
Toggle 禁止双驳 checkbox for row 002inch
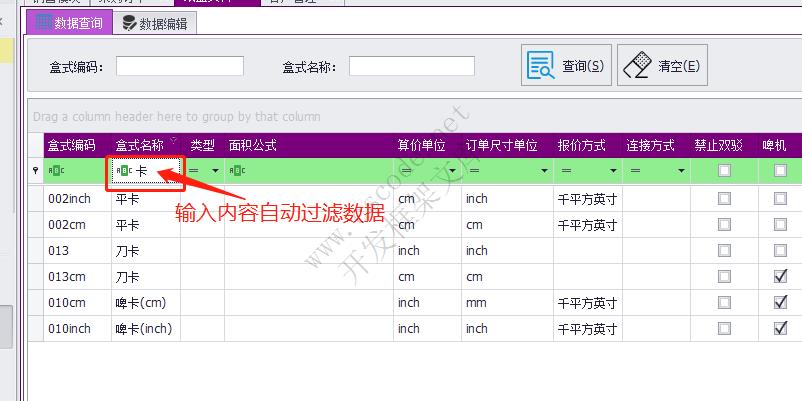point(724,198)
